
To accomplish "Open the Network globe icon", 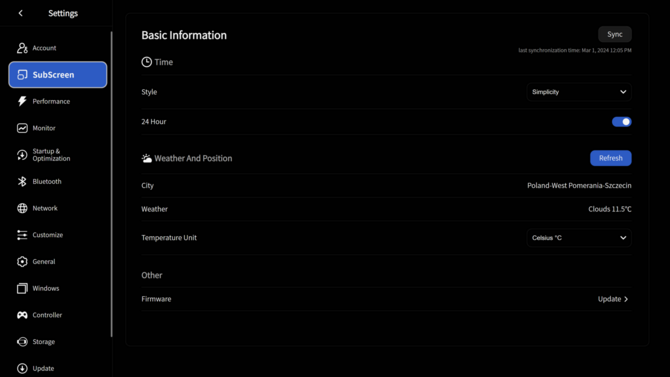I will click(22, 208).
